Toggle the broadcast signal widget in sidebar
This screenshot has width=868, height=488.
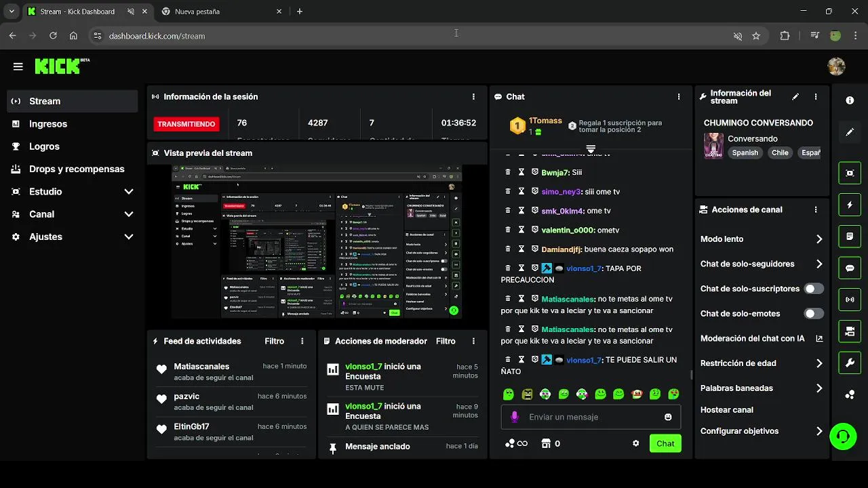tap(850, 299)
